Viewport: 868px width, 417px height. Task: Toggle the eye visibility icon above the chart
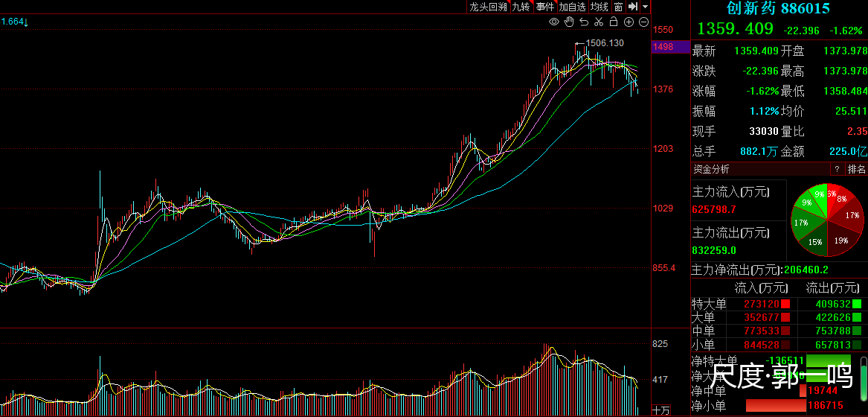(554, 22)
